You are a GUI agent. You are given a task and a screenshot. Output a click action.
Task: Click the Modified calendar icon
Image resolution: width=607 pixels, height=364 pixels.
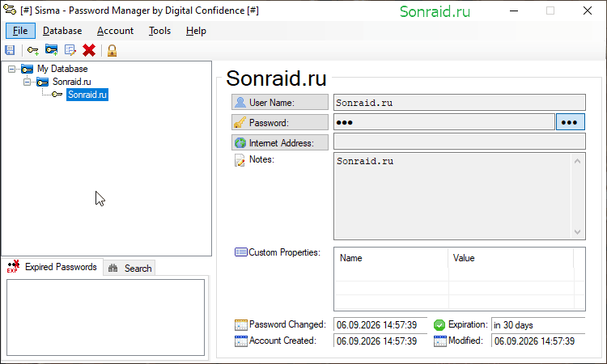[439, 341]
